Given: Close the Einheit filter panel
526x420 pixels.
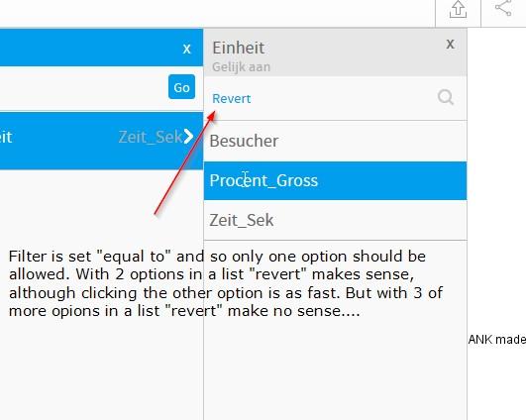Looking at the screenshot, I should tap(450, 44).
